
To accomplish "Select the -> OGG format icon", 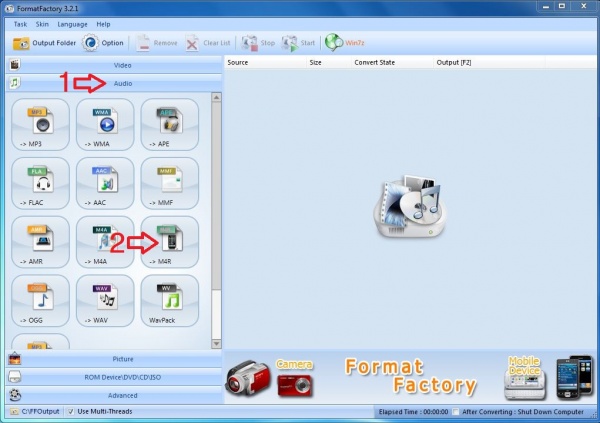I will coord(41,301).
